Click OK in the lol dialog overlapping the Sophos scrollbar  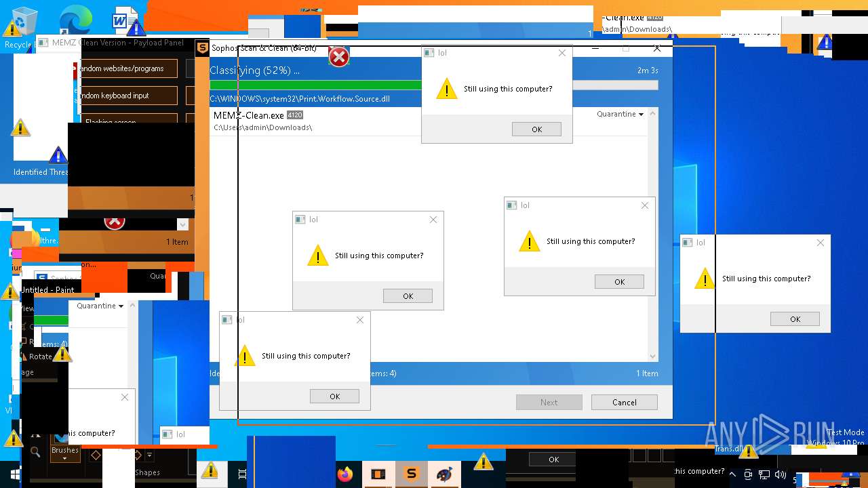(x=619, y=281)
